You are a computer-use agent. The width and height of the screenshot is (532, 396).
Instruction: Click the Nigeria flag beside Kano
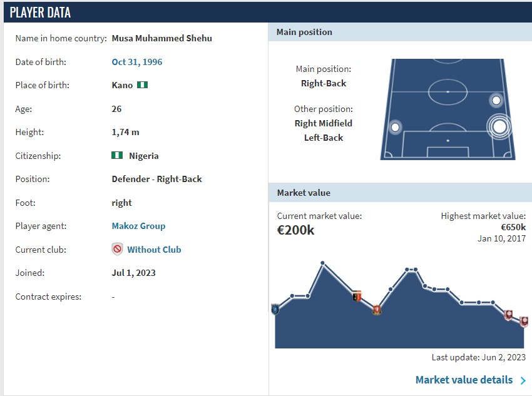point(142,85)
